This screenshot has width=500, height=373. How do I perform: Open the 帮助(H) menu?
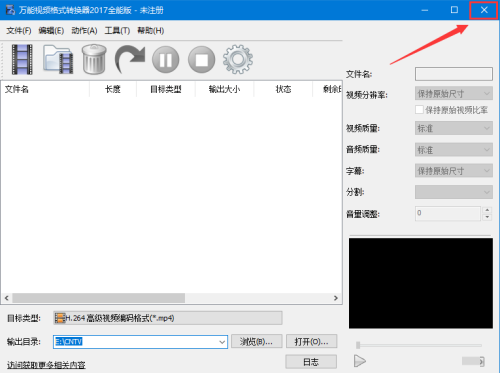[x=151, y=31]
